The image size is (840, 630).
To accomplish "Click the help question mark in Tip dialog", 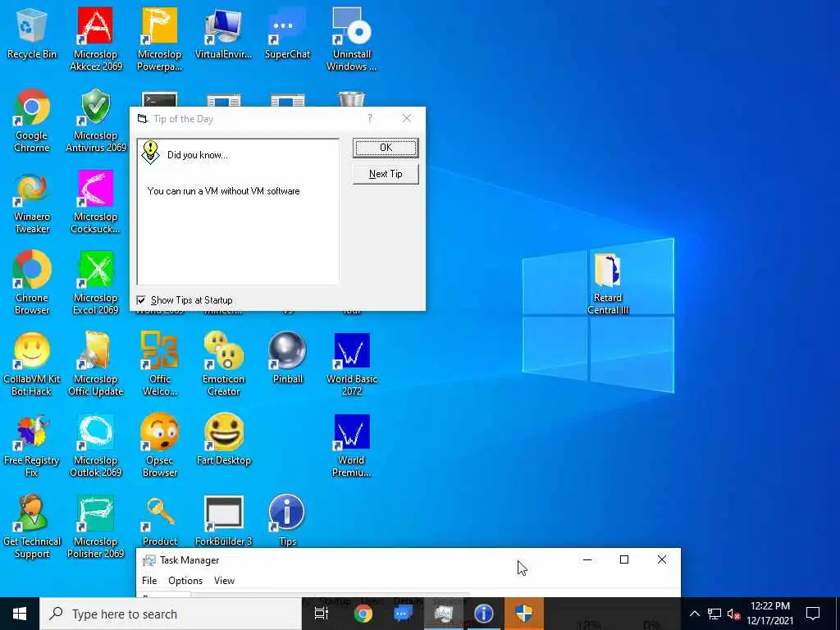I will pyautogui.click(x=370, y=118).
